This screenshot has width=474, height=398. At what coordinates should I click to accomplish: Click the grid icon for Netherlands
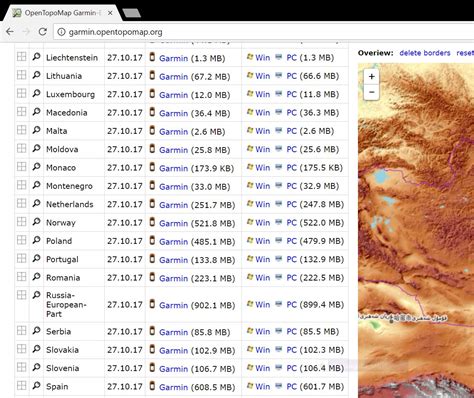(x=22, y=203)
